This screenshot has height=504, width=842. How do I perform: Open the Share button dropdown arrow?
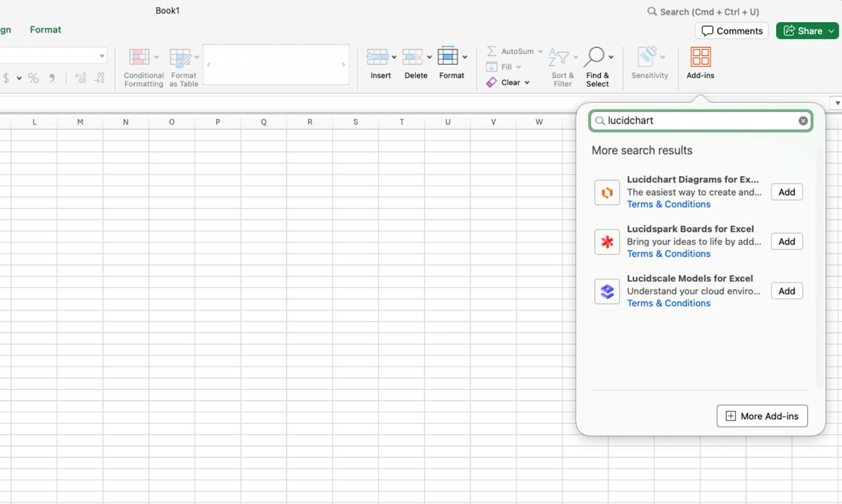(831, 31)
